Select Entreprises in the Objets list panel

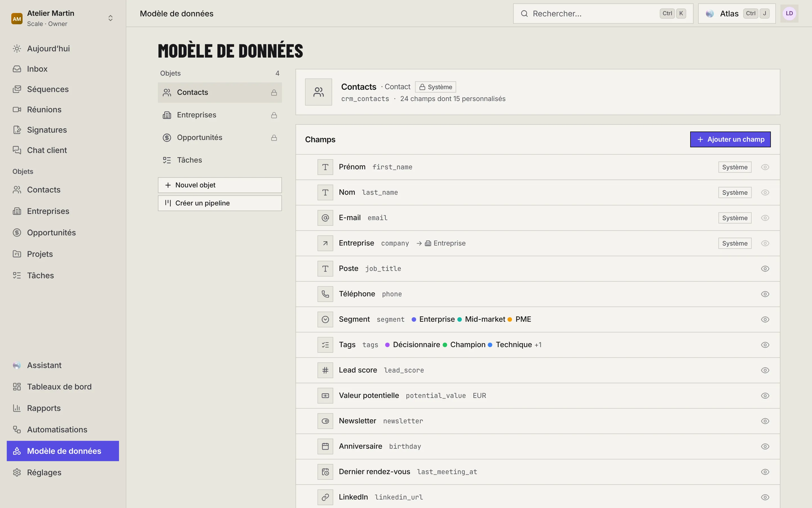tap(220, 115)
